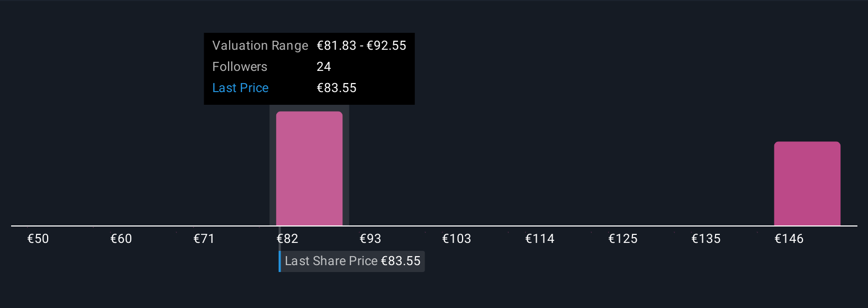Viewport: 868px width, 308px height.
Task: Click the Followers label in the tooltip
Action: 240,67
